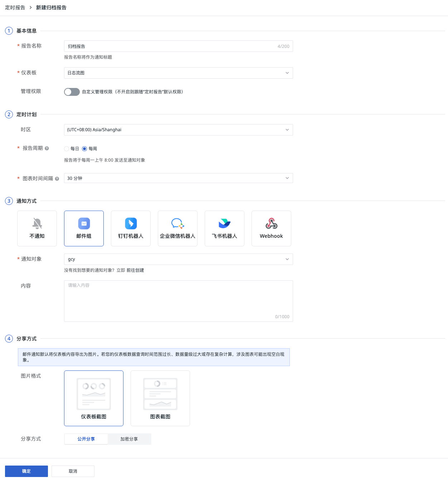This screenshot has height=482, width=448.
Task: Select the 钉钉机器人 icon
Action: 131,223
